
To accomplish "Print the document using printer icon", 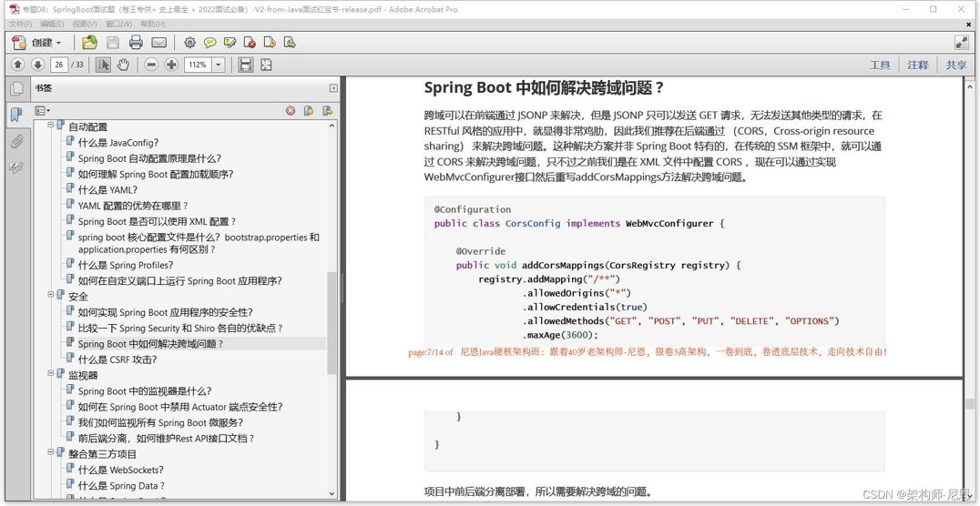I will pos(136,43).
